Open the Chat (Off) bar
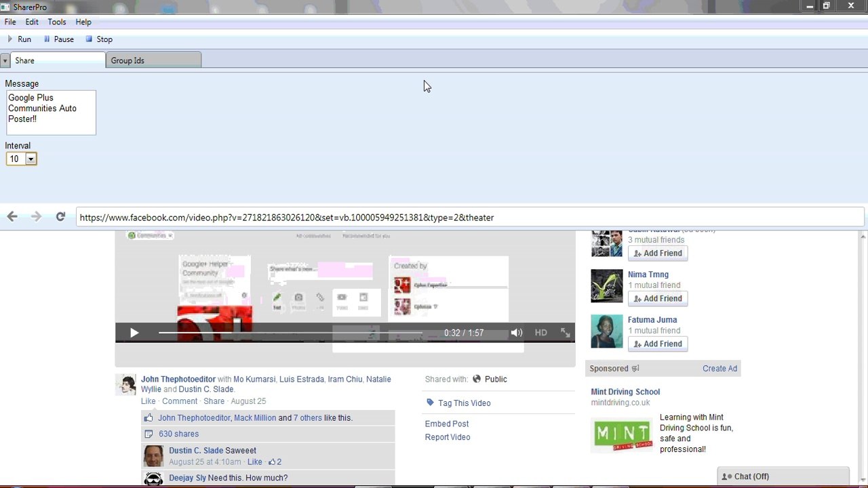 coord(783,476)
